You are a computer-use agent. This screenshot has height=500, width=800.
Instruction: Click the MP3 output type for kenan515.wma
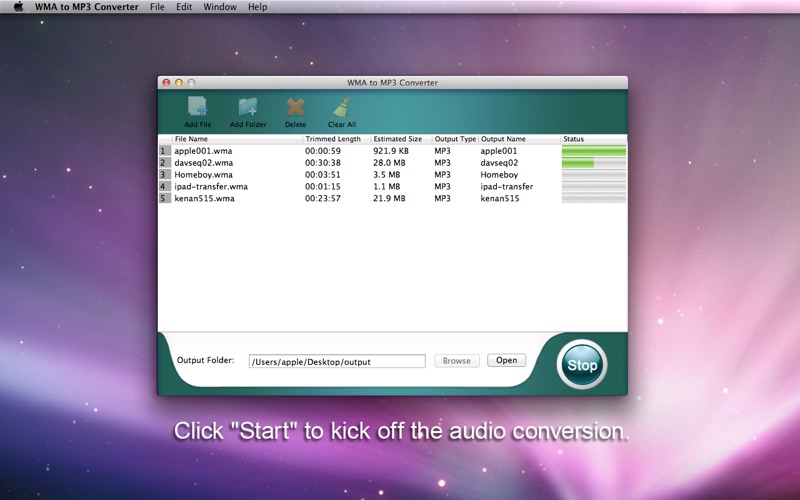pyautogui.click(x=442, y=198)
